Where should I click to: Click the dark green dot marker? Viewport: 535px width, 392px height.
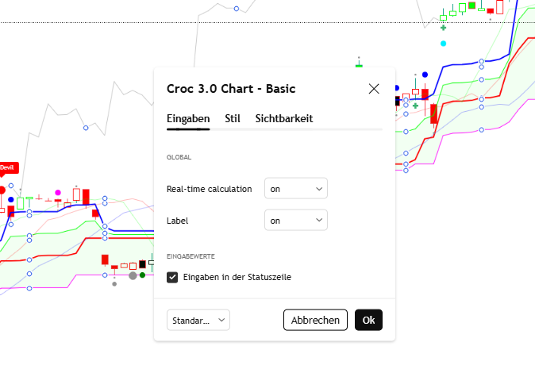tap(143, 275)
